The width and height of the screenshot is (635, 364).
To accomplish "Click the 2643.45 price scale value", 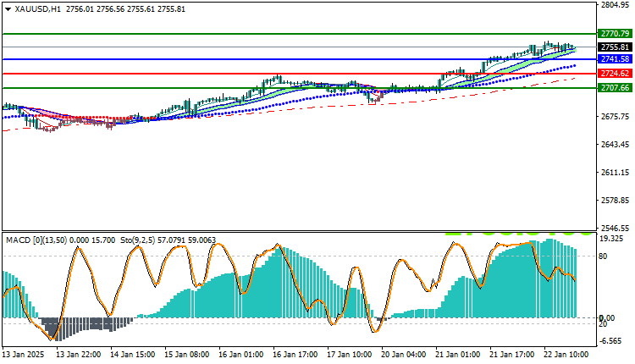I will (616, 145).
